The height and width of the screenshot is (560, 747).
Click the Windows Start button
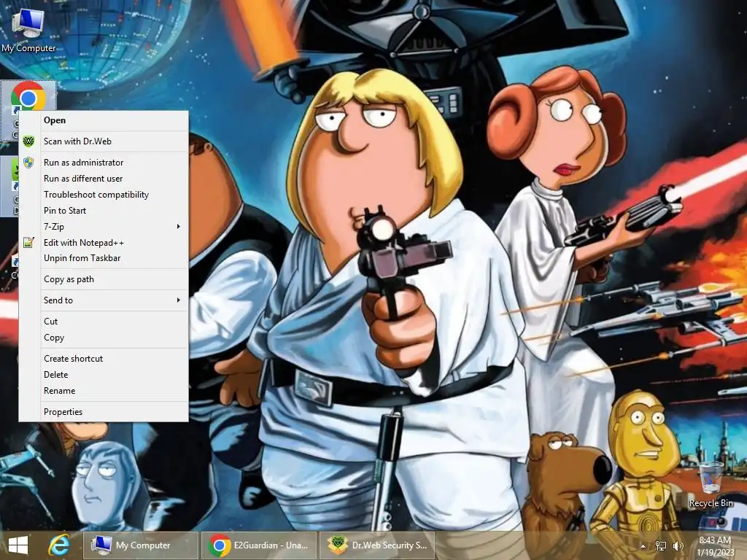pyautogui.click(x=18, y=545)
